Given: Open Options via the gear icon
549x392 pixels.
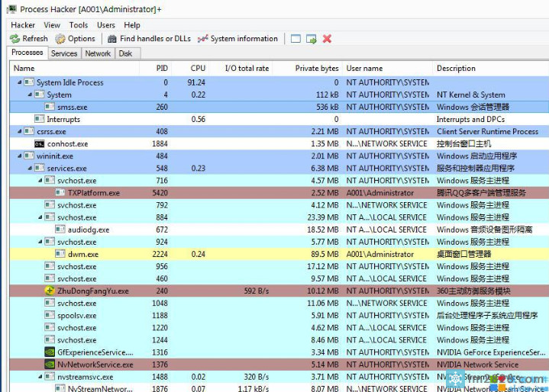Looking at the screenshot, I should tap(60, 39).
